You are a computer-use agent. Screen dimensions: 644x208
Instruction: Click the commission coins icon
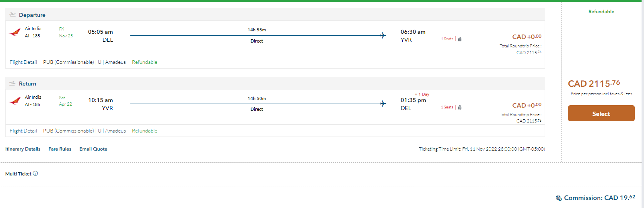(x=559, y=198)
